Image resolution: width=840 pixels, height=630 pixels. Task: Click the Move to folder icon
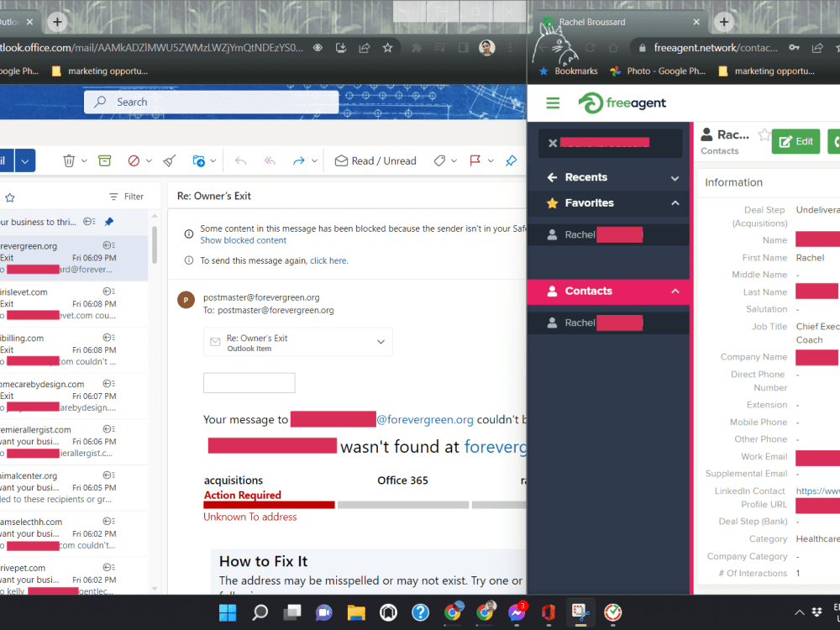click(198, 160)
